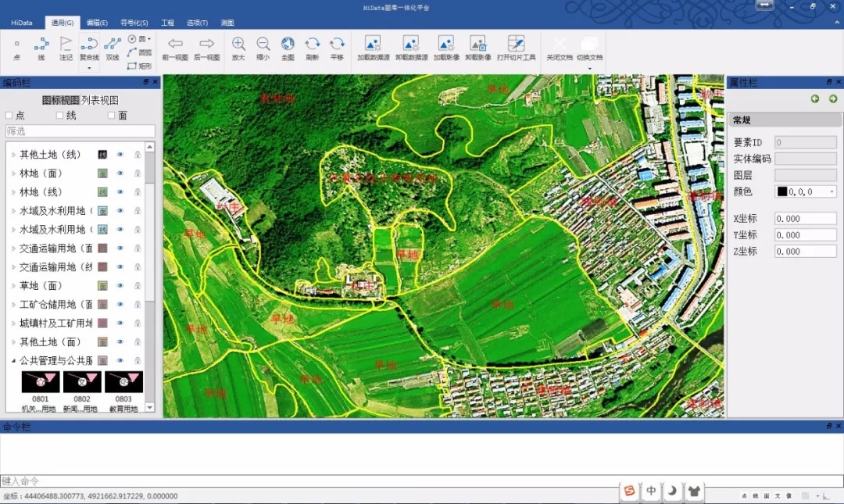Switch to the 选项(T) ribbon tab

pyautogui.click(x=197, y=23)
